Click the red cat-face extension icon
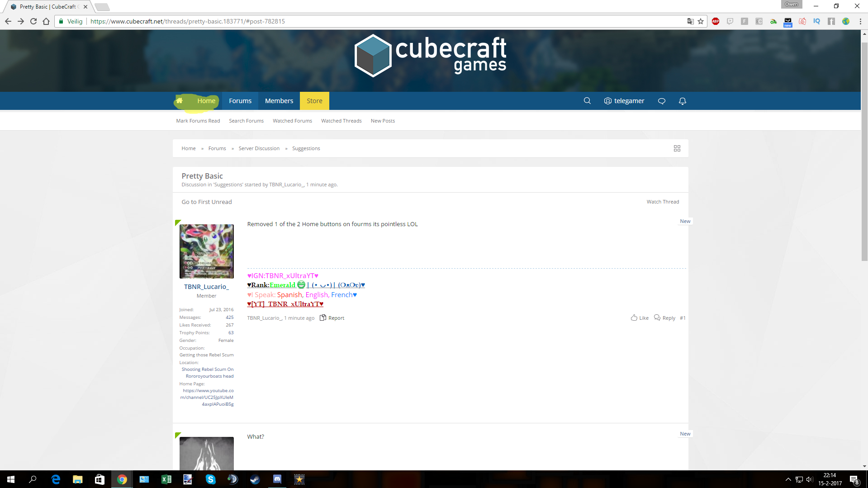Image resolution: width=868 pixels, height=488 pixels. (802, 21)
